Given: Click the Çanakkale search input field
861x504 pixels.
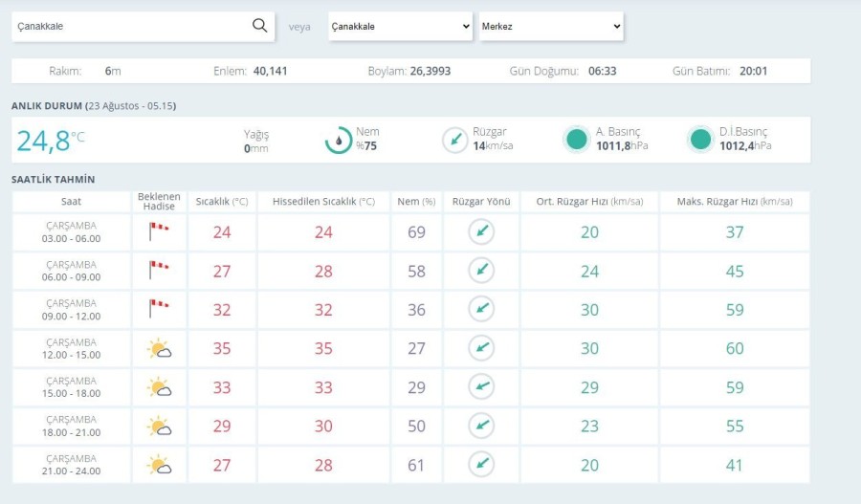Looking at the screenshot, I should coord(129,27).
